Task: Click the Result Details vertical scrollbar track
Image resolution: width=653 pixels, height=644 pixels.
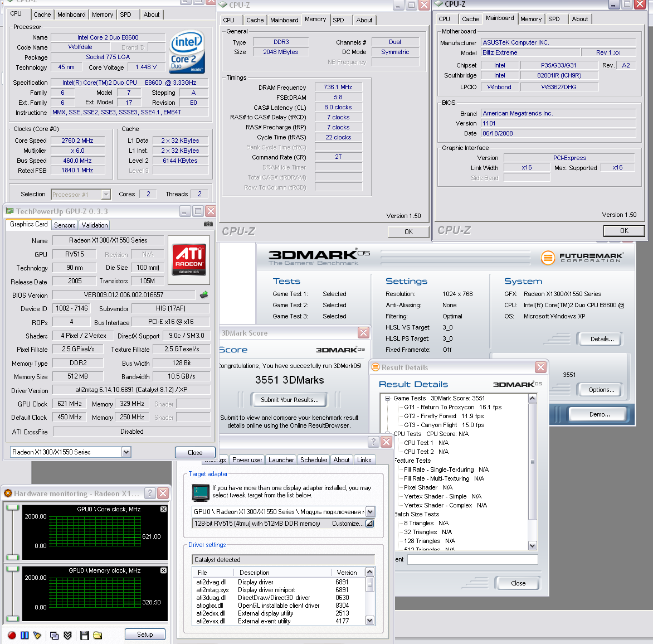Action: 532,471
